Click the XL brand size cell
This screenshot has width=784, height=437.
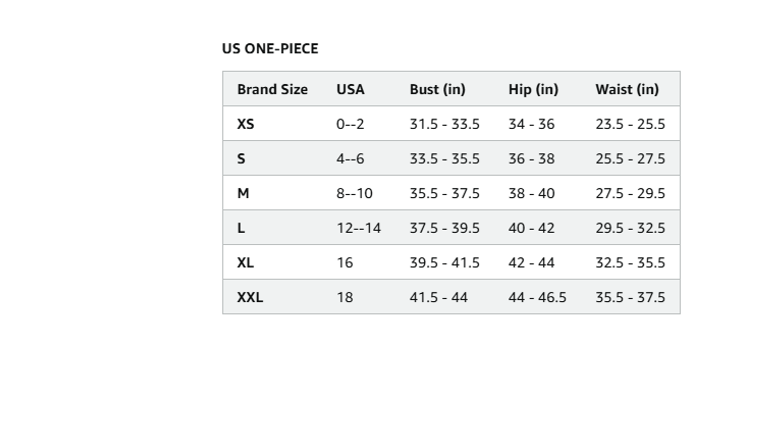pos(246,262)
